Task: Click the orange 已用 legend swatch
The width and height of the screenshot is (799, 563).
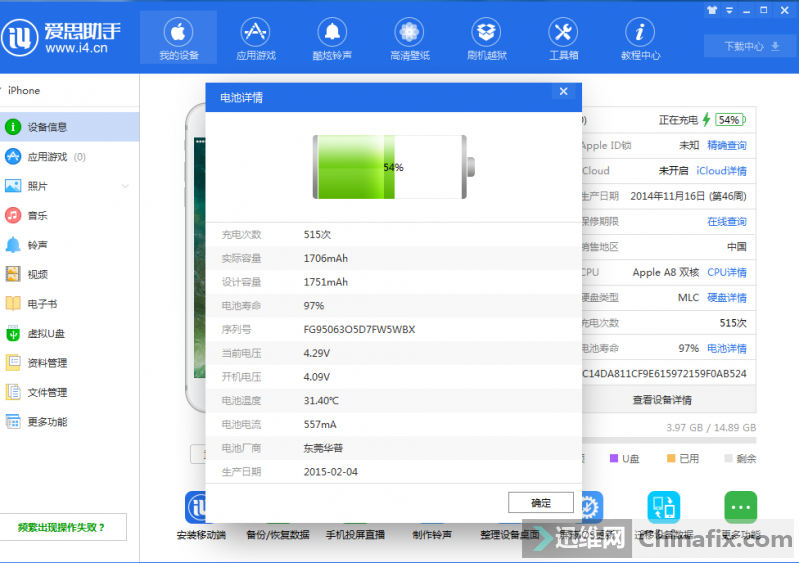Action: [671, 458]
